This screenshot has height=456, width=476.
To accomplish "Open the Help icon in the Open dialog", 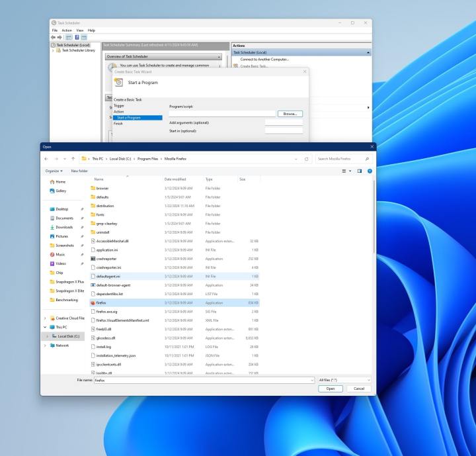I will (370, 171).
